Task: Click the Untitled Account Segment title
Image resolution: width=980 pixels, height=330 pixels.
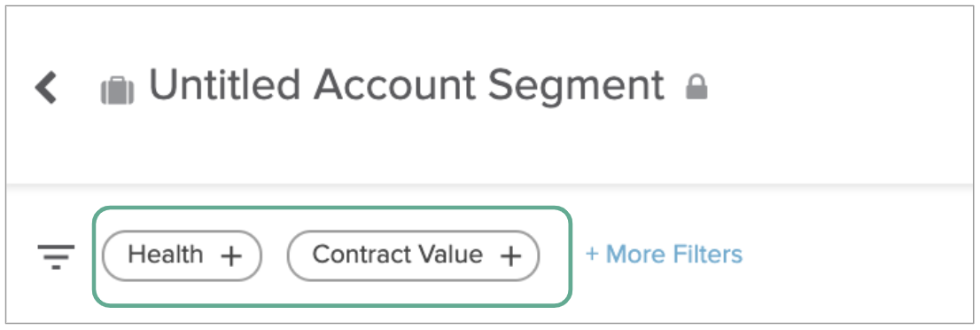Action: coord(406,85)
